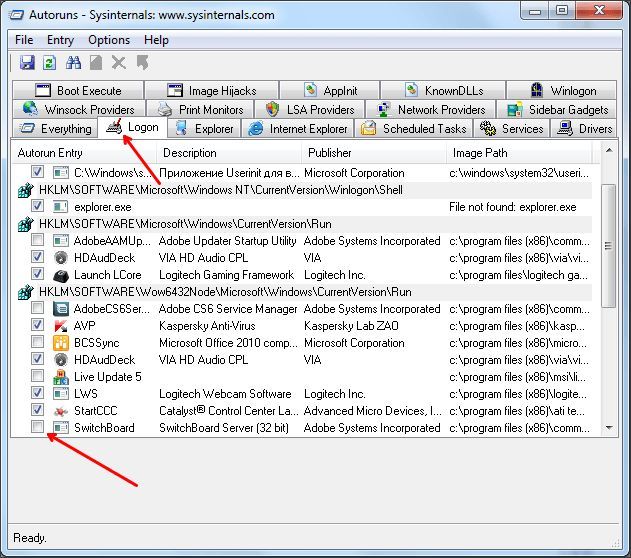The width and height of the screenshot is (631, 558).
Task: Enable the AdobeAAMUp... autorun checkbox
Action: (x=37, y=240)
